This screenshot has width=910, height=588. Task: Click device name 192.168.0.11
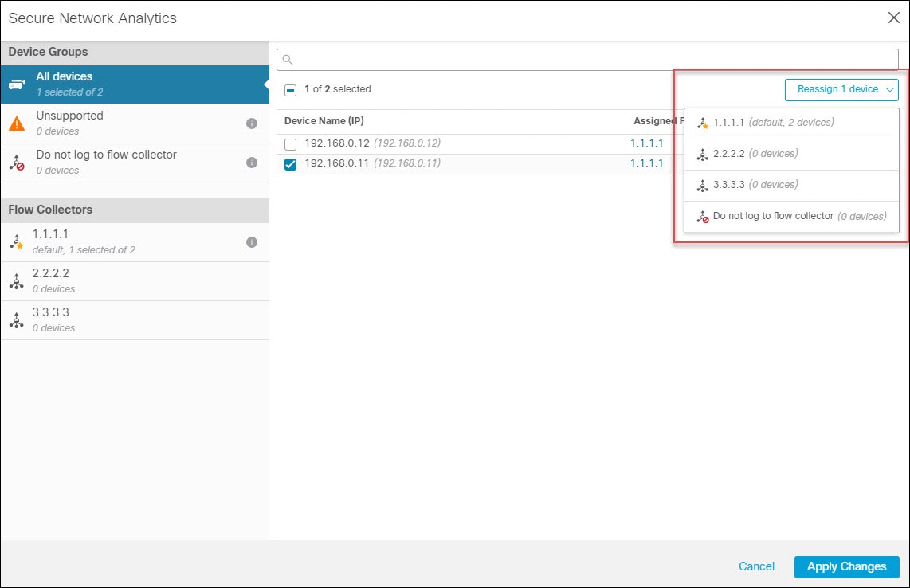[336, 163]
